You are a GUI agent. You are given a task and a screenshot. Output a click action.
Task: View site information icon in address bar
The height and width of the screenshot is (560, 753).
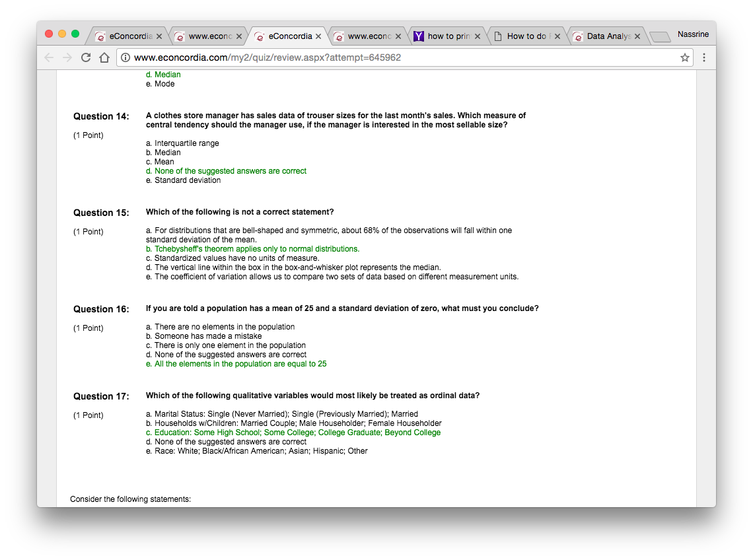tap(126, 57)
